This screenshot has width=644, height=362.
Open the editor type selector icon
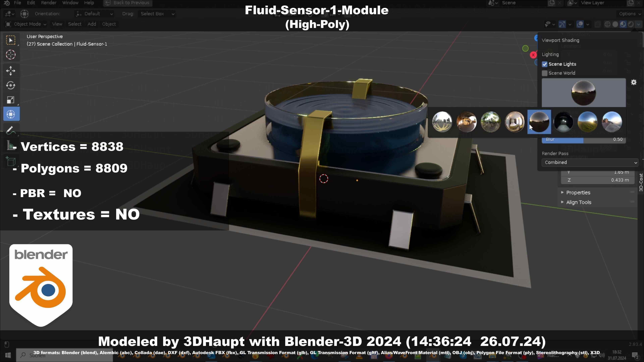(x=10, y=14)
